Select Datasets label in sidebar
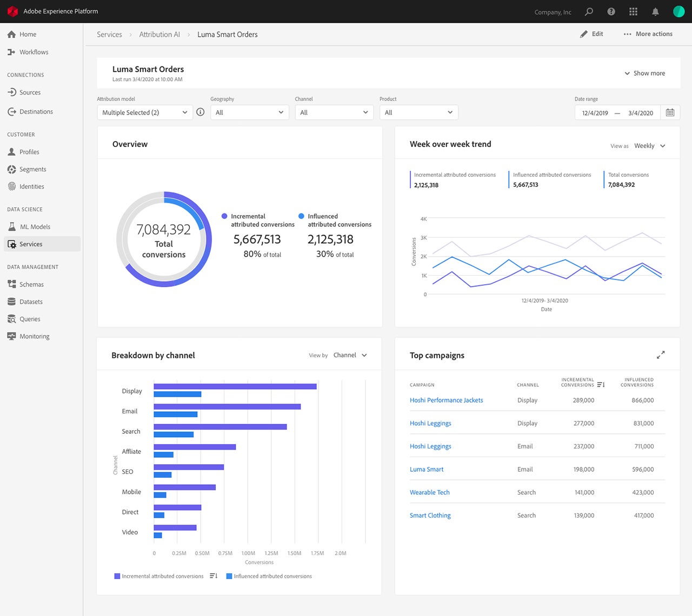Image resolution: width=692 pixels, height=616 pixels. (x=31, y=302)
